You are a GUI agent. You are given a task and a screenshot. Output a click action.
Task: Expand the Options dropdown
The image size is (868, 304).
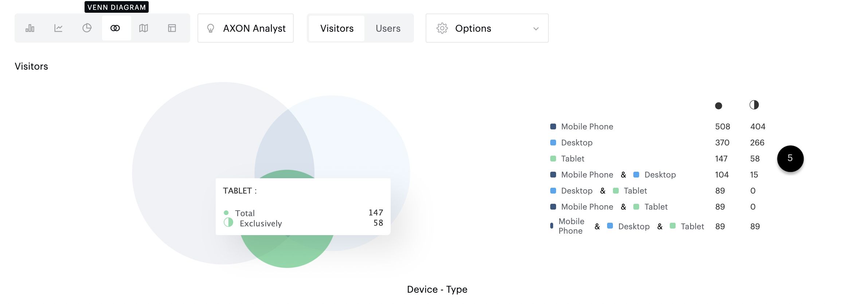487,28
